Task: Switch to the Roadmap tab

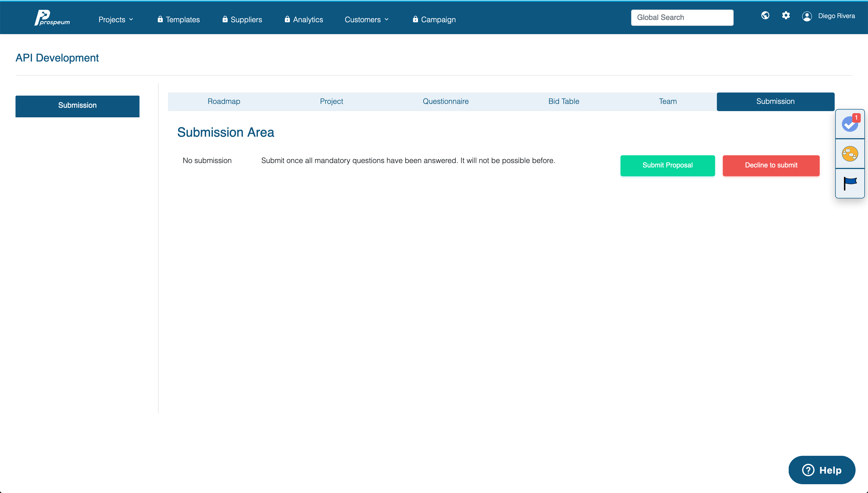Action: (x=224, y=102)
